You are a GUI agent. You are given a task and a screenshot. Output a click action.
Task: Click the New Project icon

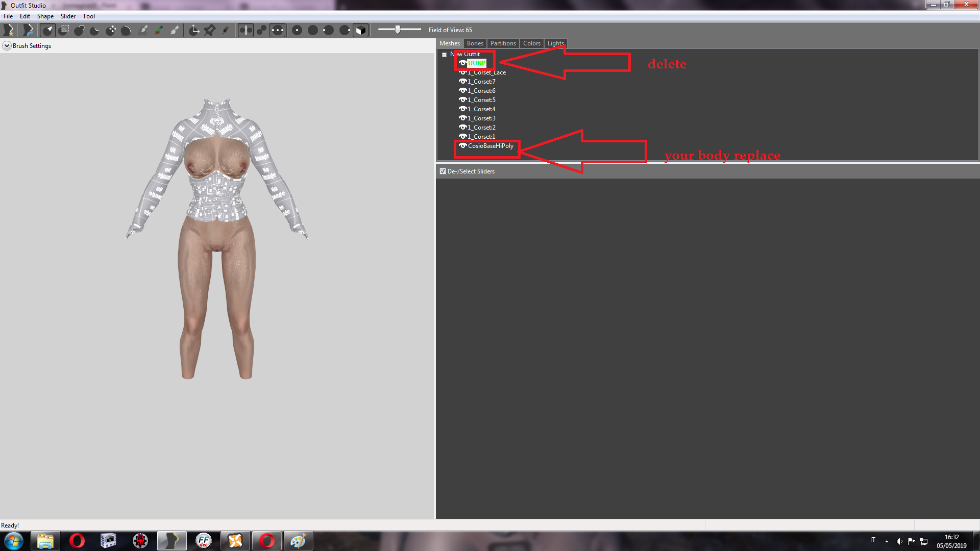point(9,30)
